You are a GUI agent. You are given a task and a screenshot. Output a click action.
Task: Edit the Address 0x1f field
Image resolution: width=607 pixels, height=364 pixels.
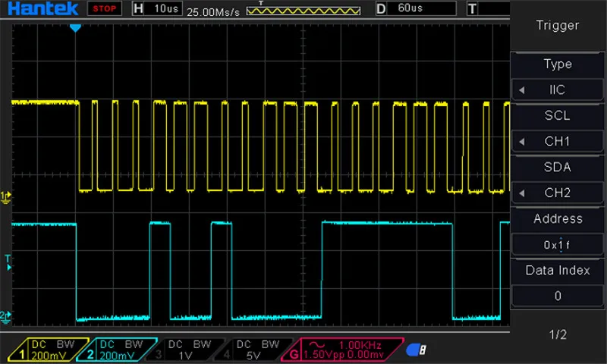pos(558,245)
